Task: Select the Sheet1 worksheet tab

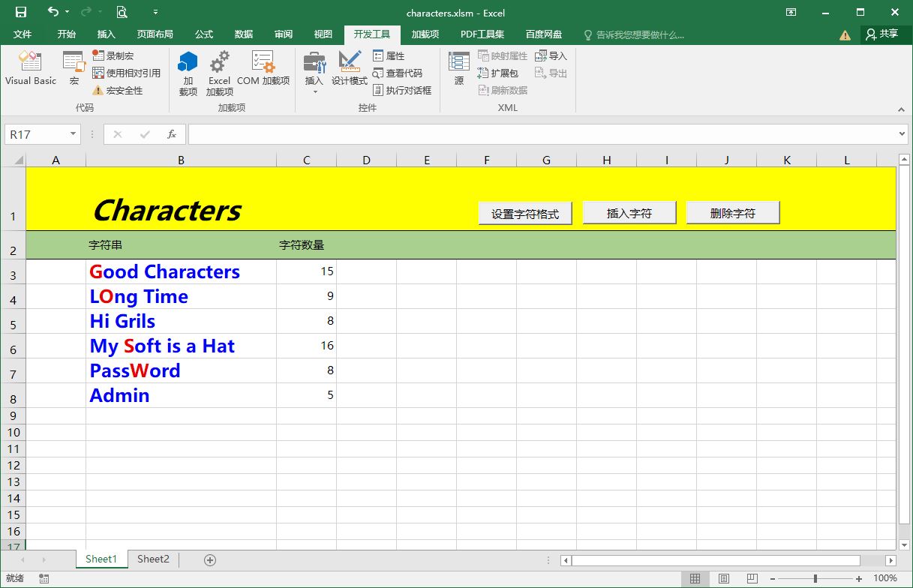Action: [x=101, y=559]
